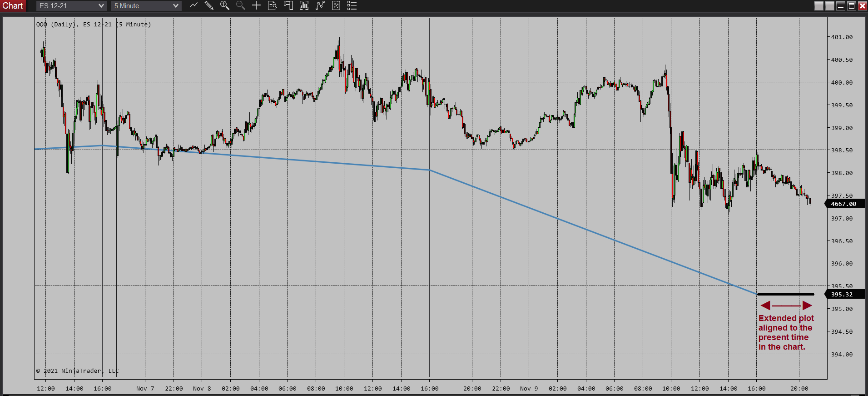Click the 401.00 price axis label

(842, 37)
